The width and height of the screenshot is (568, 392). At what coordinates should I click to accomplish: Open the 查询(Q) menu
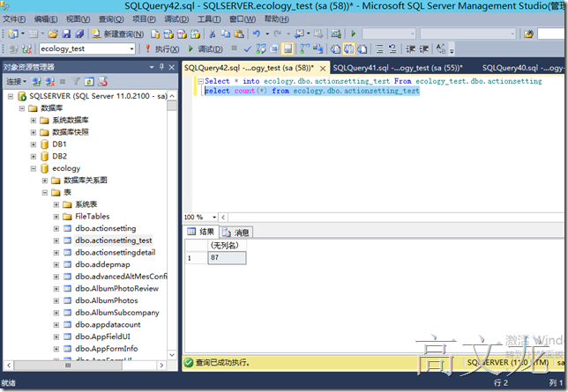tap(111, 18)
